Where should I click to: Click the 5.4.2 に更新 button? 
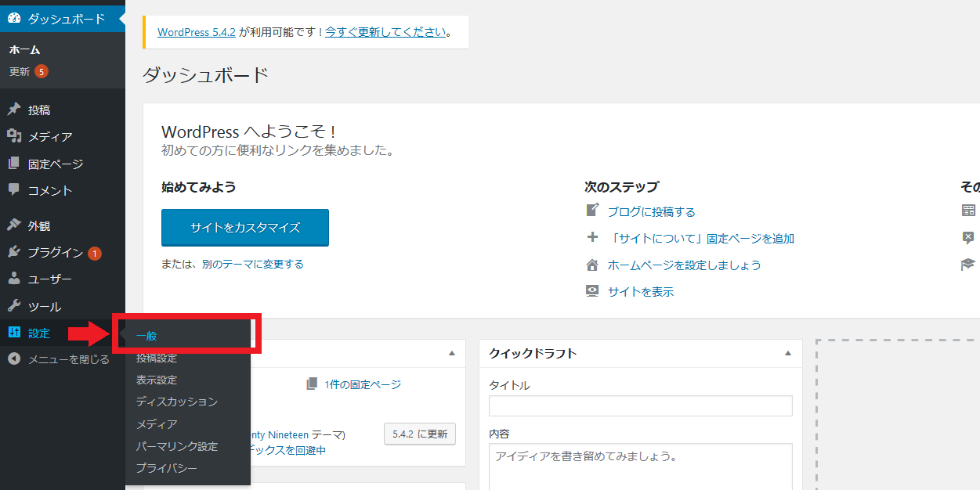pos(420,434)
